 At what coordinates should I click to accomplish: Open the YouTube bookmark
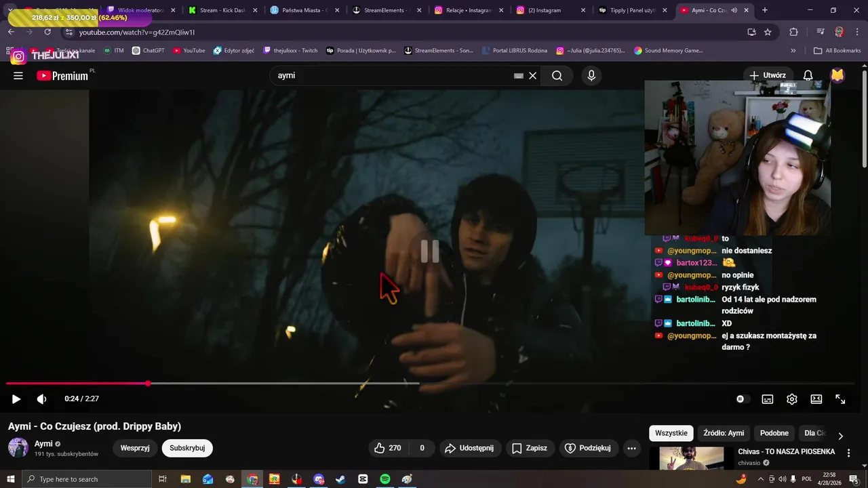(189, 50)
